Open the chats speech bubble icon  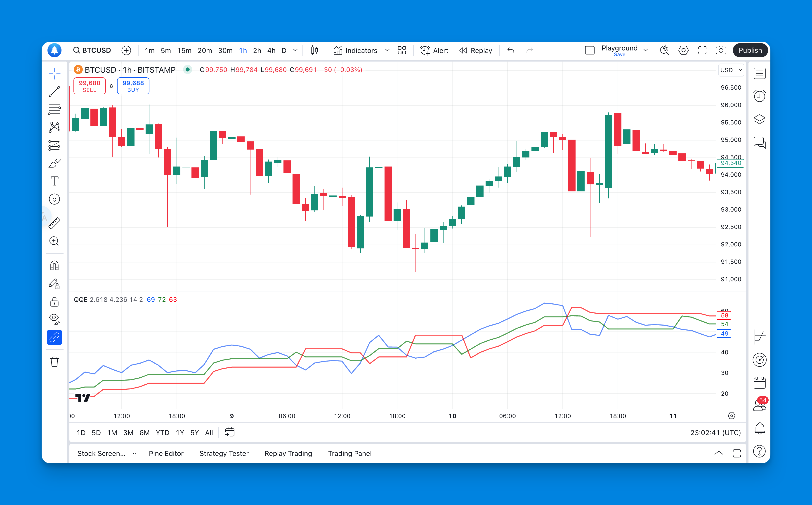(x=760, y=142)
